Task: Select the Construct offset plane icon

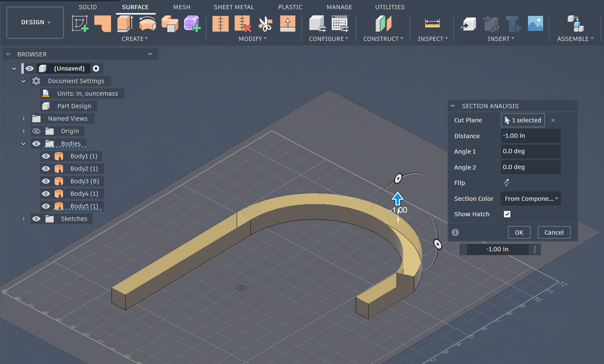Action: click(384, 23)
